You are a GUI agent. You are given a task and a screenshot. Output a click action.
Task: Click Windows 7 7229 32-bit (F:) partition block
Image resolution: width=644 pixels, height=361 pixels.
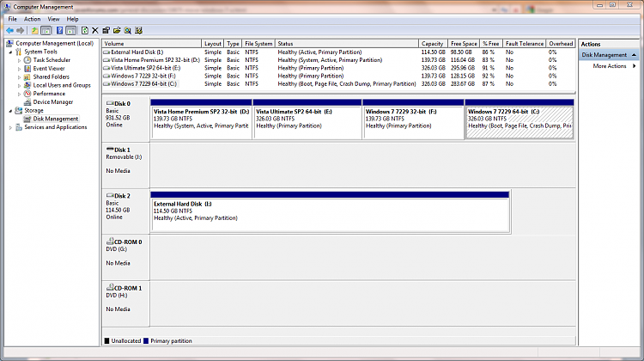pyautogui.click(x=413, y=119)
